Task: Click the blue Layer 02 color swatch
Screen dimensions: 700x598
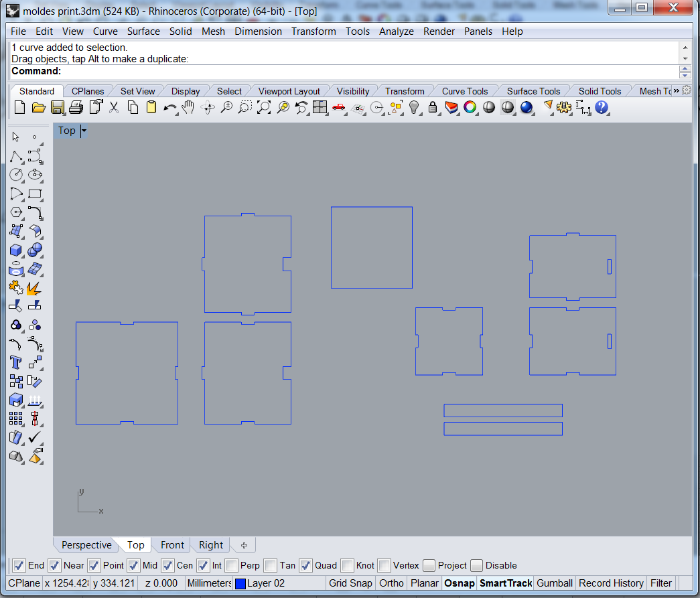Action: pos(240,584)
